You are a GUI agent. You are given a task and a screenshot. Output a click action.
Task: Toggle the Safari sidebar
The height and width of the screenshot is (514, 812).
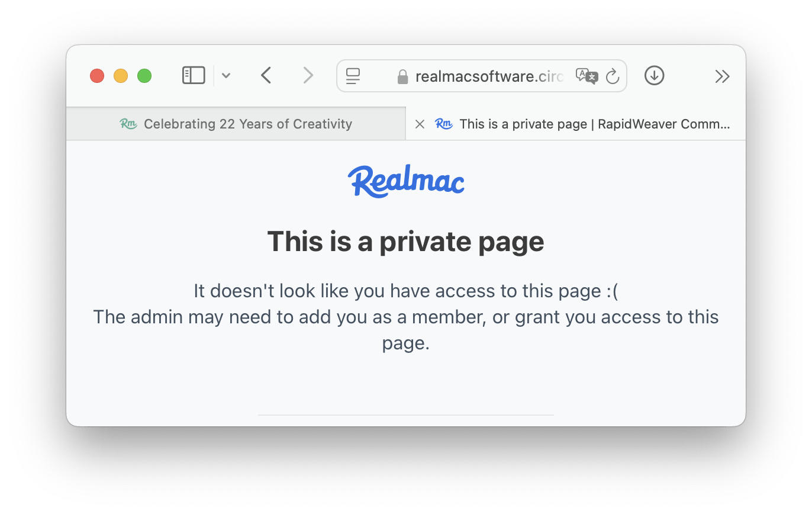click(194, 76)
